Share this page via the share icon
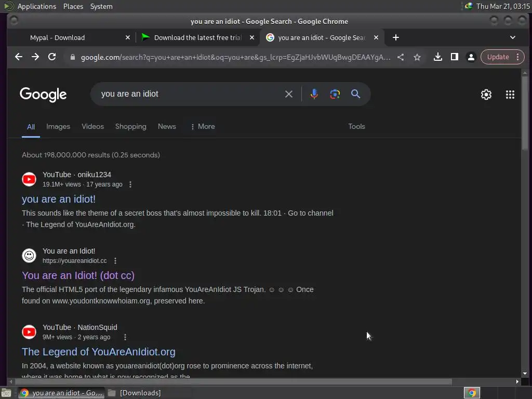 coord(401,57)
